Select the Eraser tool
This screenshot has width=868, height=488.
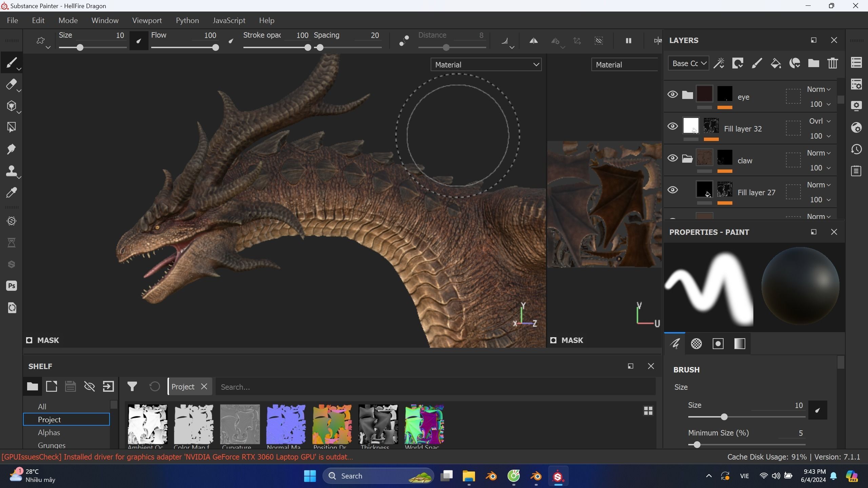(x=11, y=84)
